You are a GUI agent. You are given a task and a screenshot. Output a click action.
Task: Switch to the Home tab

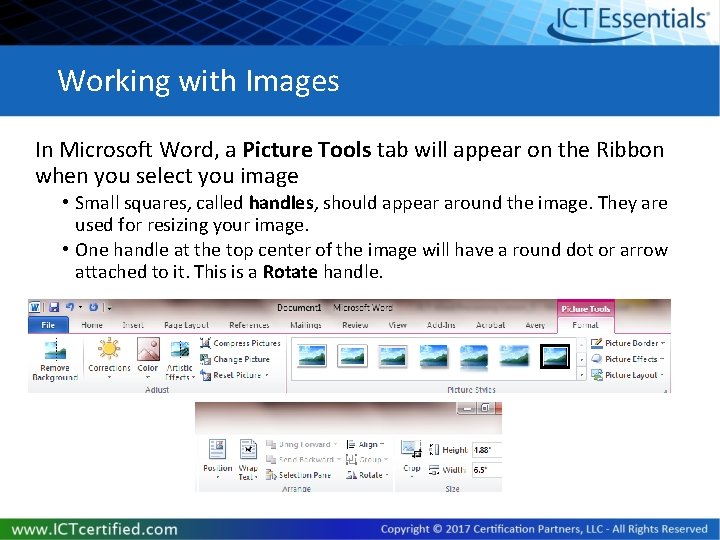click(92, 325)
